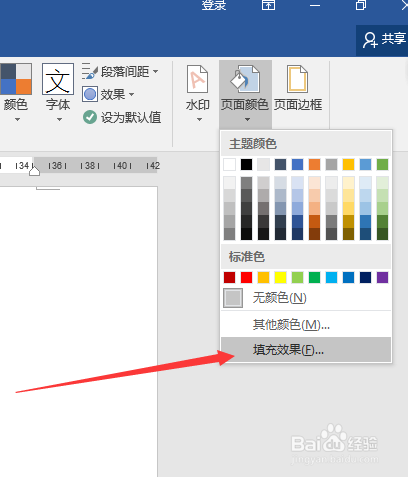Pick the dark slate blue theme swatch
The image size is (408, 477).
pos(280,164)
